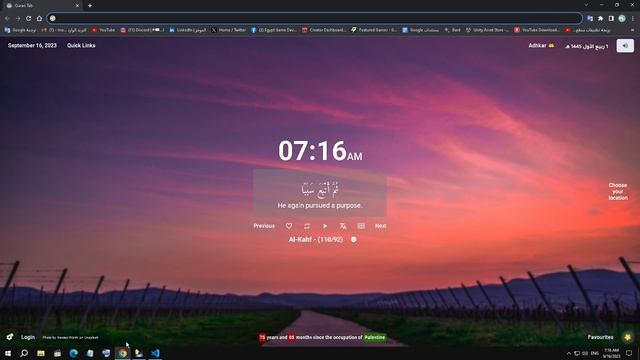Click Choose your location
The height and width of the screenshot is (360, 640).
[x=618, y=191]
